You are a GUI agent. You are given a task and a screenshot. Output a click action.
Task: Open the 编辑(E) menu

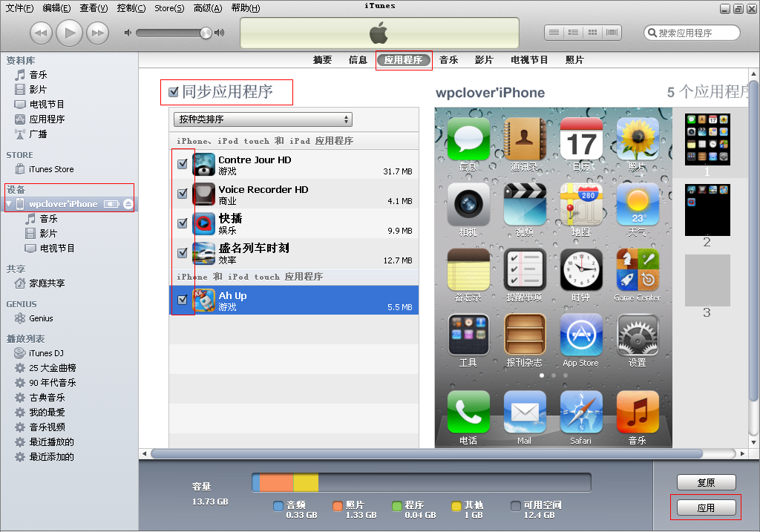tap(56, 7)
